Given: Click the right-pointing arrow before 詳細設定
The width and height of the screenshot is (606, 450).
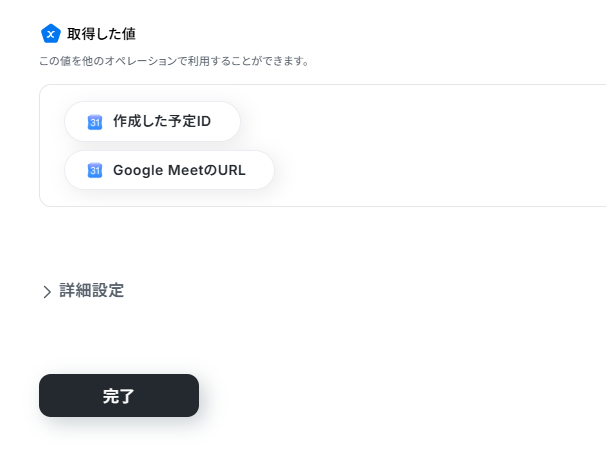Looking at the screenshot, I should (x=47, y=292).
